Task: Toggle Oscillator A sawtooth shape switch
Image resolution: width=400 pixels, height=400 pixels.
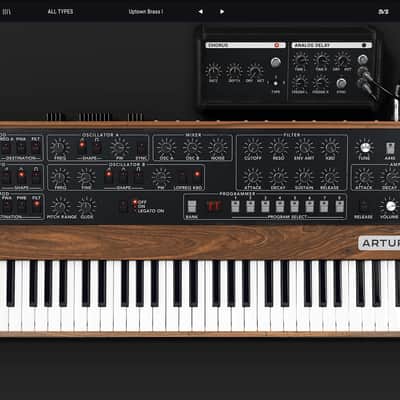Action: (x=82, y=146)
